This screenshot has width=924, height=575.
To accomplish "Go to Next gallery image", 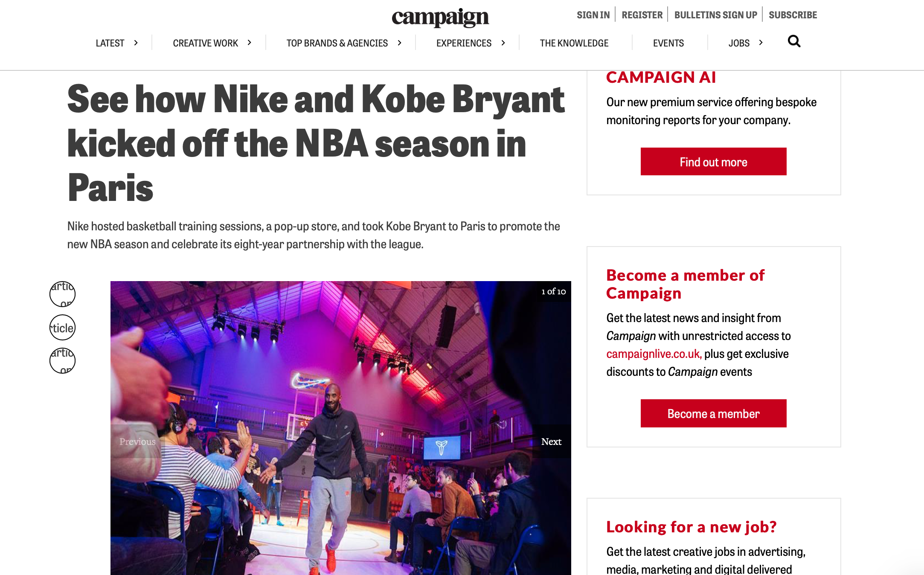I will pos(551,441).
